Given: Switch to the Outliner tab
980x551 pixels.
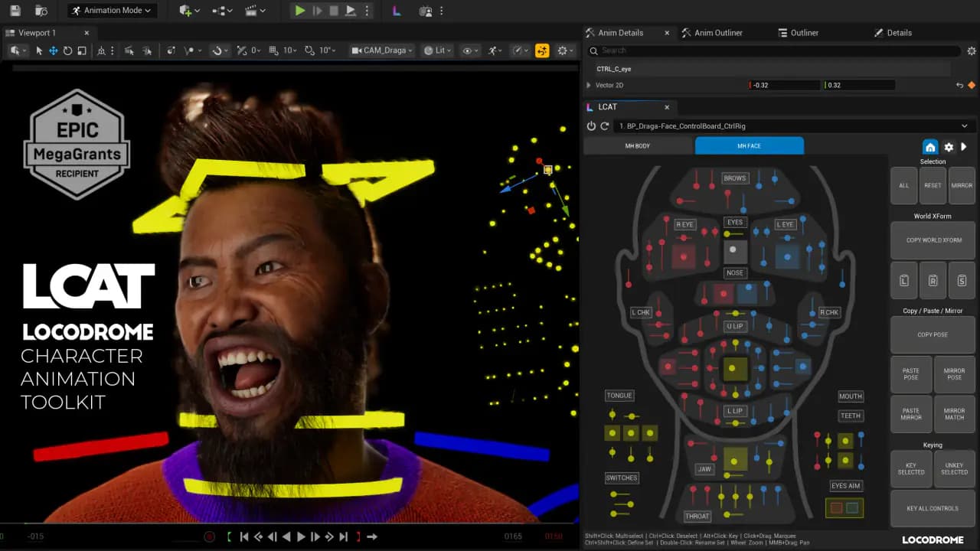Looking at the screenshot, I should tap(799, 33).
